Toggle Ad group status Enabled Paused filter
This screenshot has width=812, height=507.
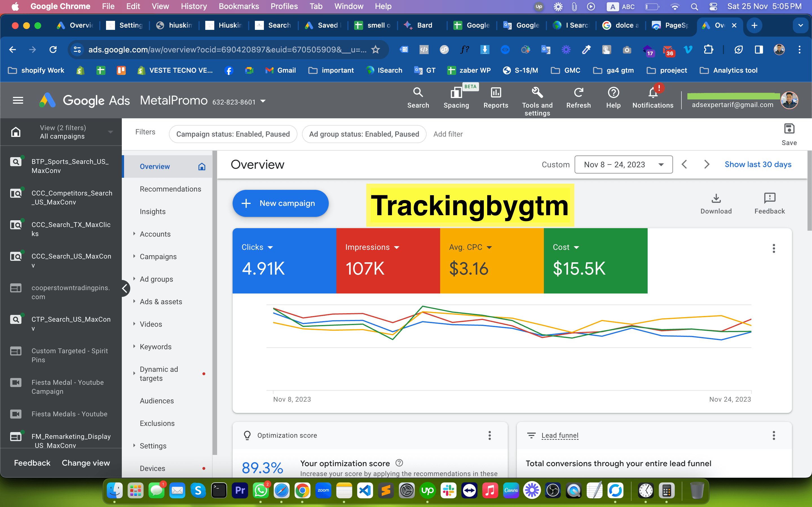[364, 134]
